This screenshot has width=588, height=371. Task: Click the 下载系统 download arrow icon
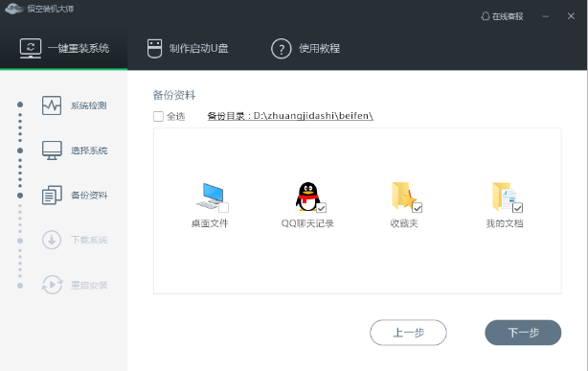point(52,240)
